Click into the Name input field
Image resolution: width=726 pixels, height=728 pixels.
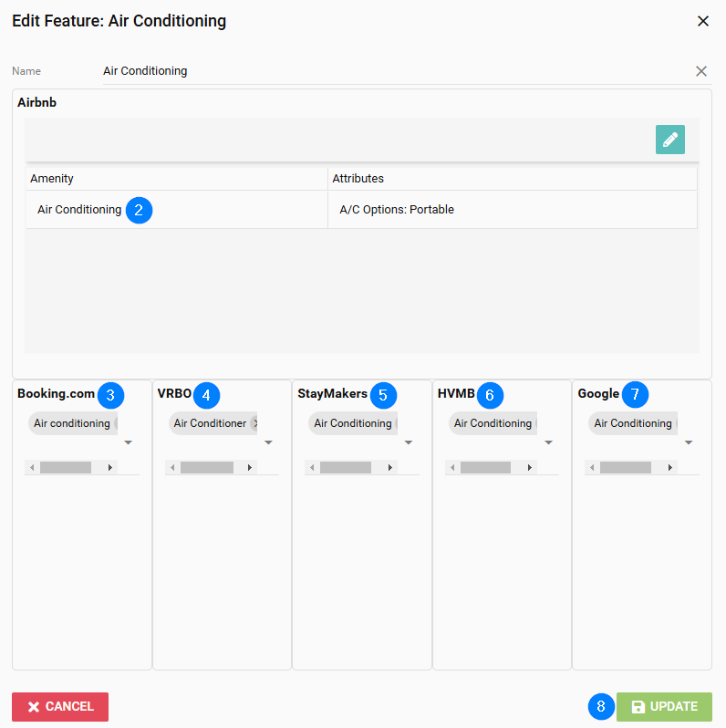click(392, 71)
